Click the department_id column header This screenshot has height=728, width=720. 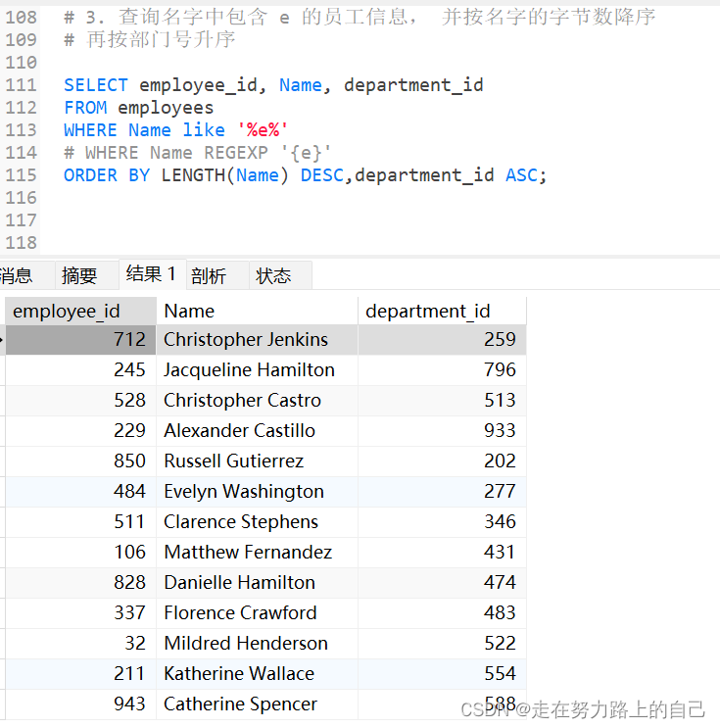click(x=442, y=311)
